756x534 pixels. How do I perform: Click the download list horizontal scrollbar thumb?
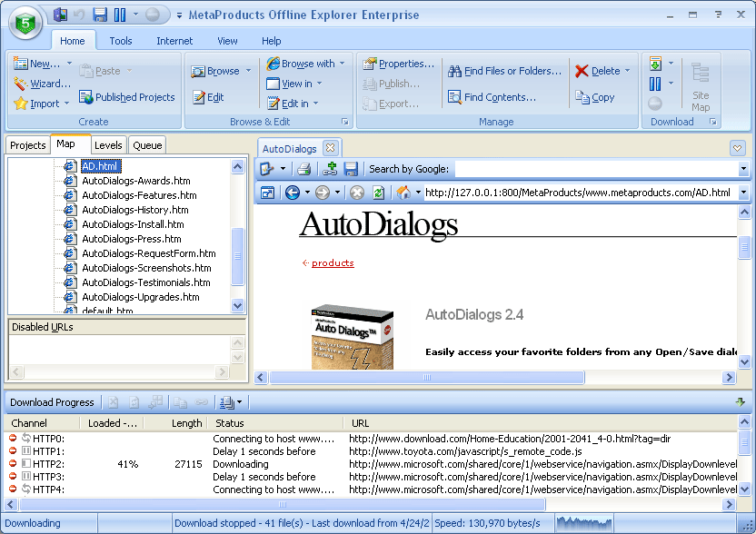pyautogui.click(x=283, y=505)
